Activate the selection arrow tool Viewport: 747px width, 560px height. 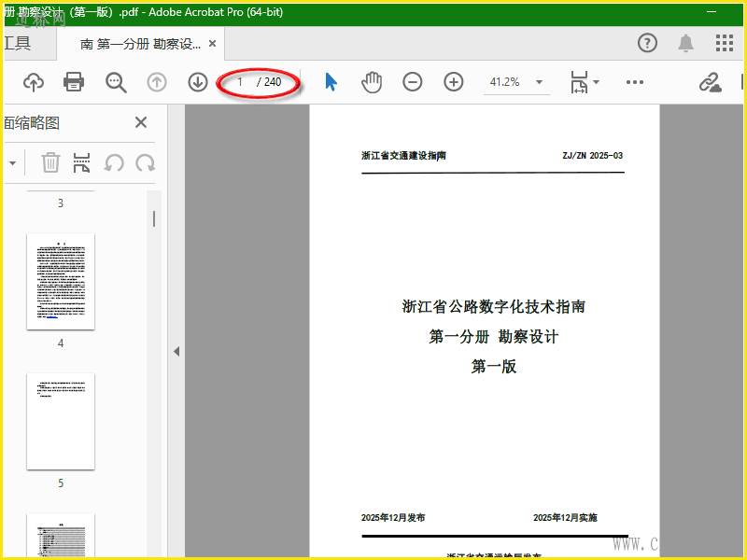click(331, 82)
